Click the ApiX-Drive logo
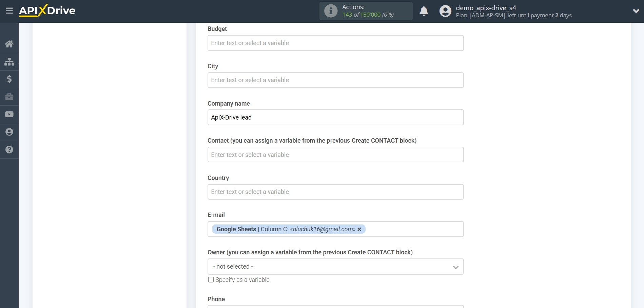 point(47,11)
